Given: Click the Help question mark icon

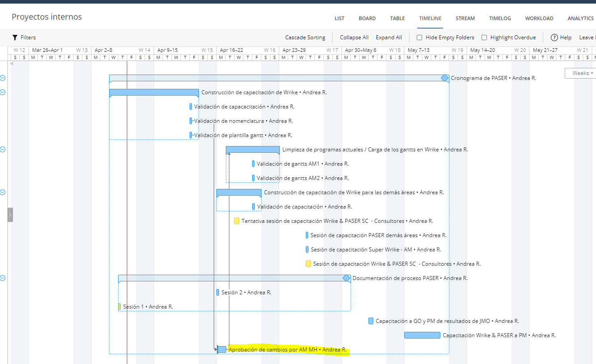Looking at the screenshot, I should tap(554, 38).
